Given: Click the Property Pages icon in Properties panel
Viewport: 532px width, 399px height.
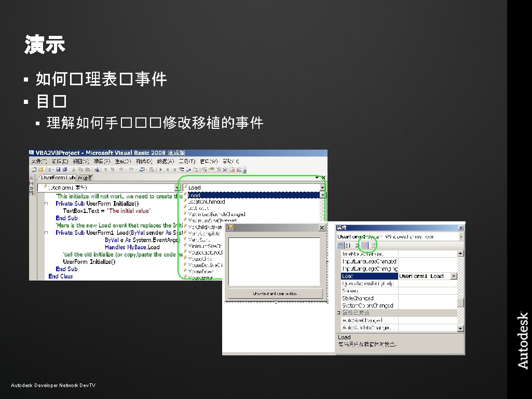Looking at the screenshot, I should 373,245.
